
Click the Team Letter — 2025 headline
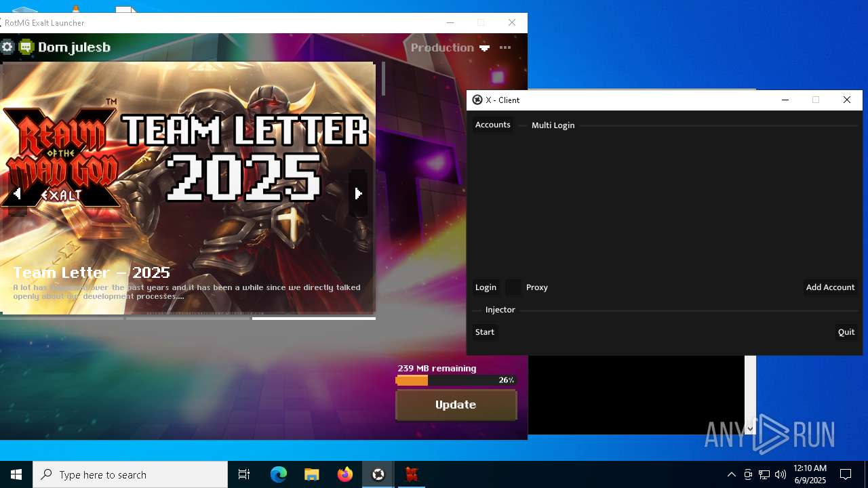point(92,272)
